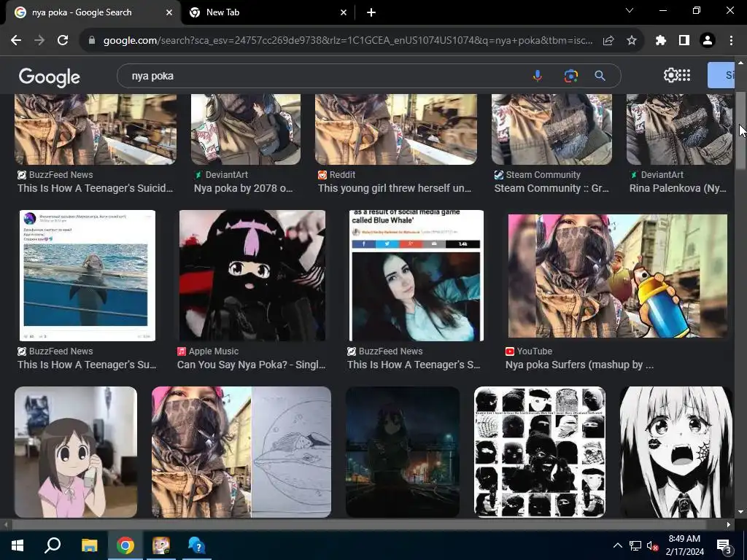
Task: Open the Google apps grid
Action: coord(684,75)
